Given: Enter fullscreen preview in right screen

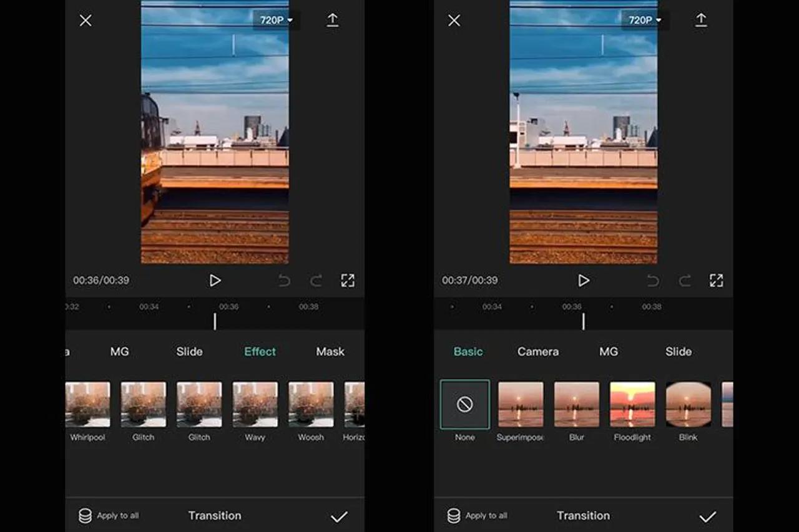Looking at the screenshot, I should pos(716,281).
